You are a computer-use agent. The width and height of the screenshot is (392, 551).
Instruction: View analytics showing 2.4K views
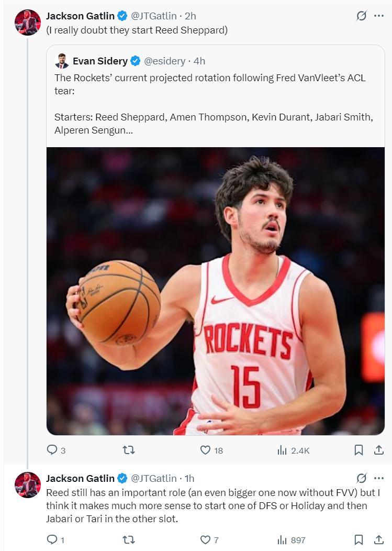[282, 450]
